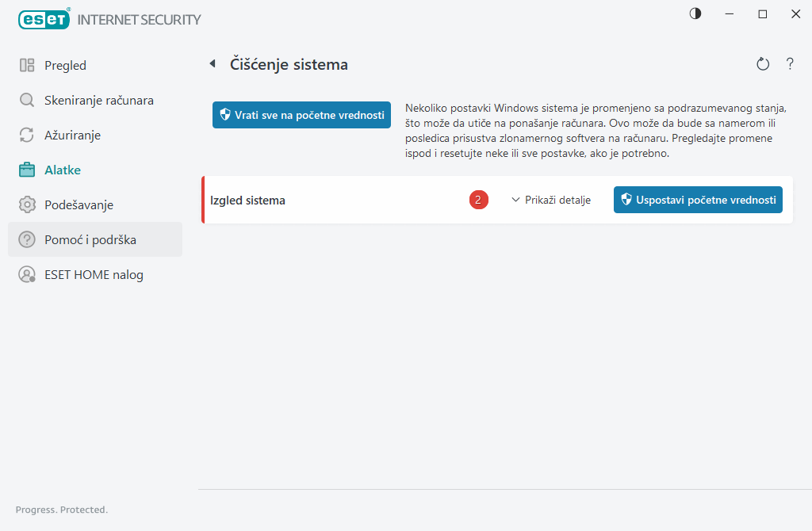
Task: Expand Prikaži detalje for Izgled sistema
Action: (551, 201)
